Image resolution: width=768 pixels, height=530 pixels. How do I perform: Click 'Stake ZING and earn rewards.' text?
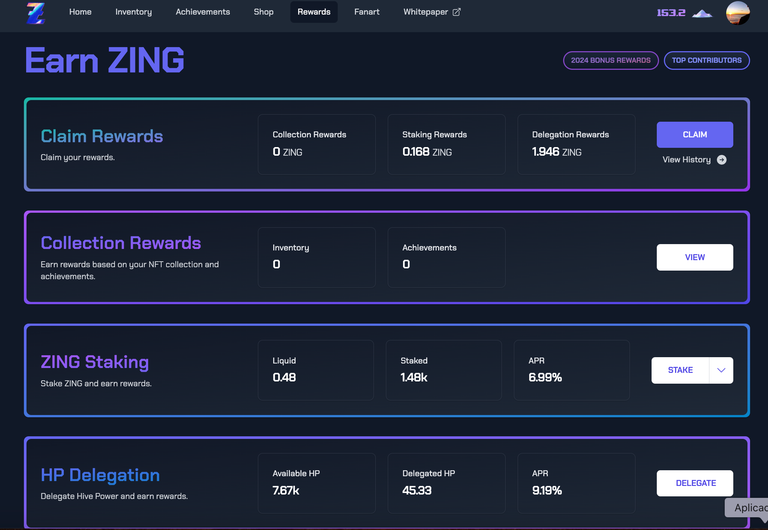click(96, 384)
